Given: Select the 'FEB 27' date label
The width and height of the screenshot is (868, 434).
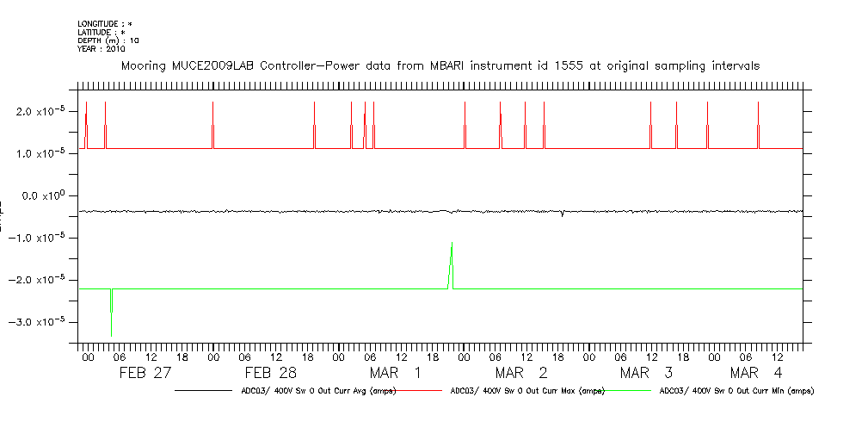Looking at the screenshot, I should point(145,373).
